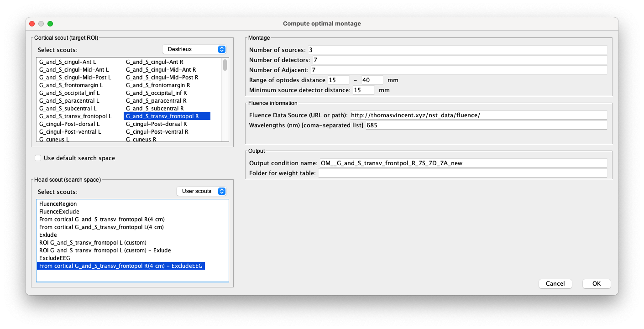The height and width of the screenshot is (329, 644).
Task: Select ROI G_and_S_transv_frontopol L (custom)
Action: click(x=93, y=242)
